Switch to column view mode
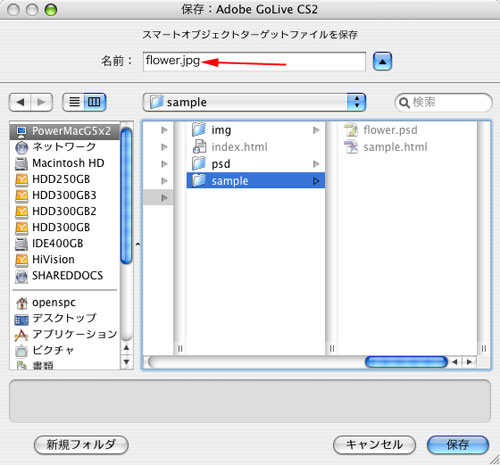Screen dimensions: 500x465 click(95, 102)
